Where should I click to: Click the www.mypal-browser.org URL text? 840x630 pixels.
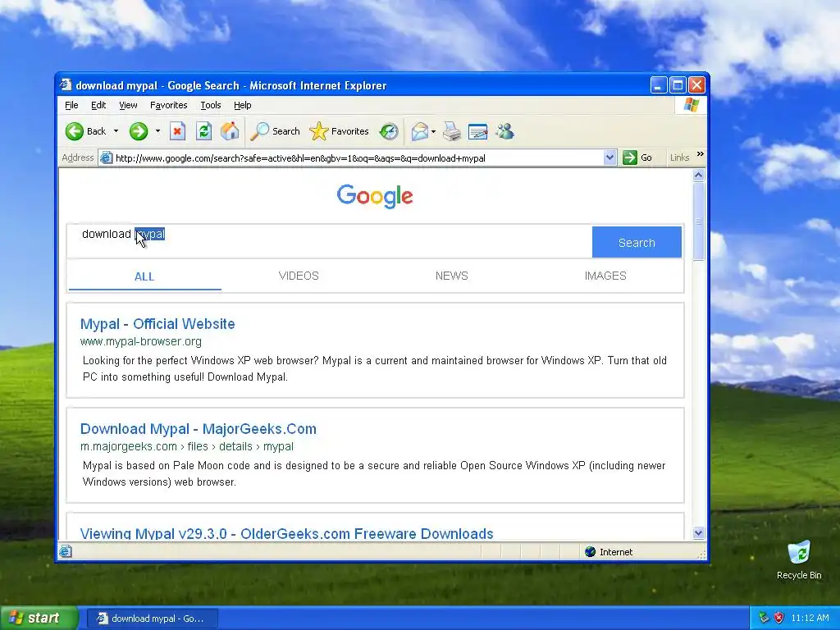point(141,341)
